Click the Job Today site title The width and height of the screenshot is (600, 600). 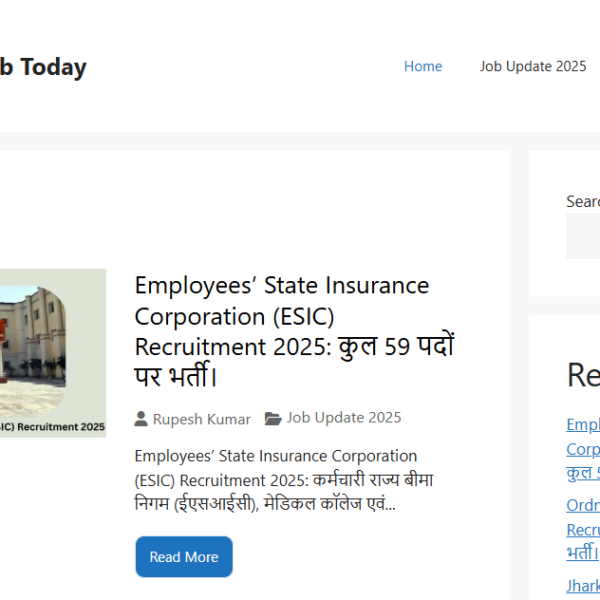coord(43,67)
